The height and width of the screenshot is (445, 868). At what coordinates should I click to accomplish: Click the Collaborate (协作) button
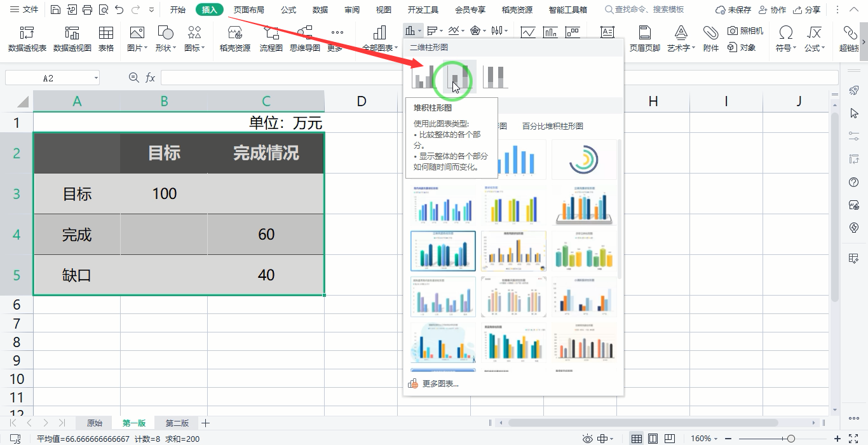point(771,10)
